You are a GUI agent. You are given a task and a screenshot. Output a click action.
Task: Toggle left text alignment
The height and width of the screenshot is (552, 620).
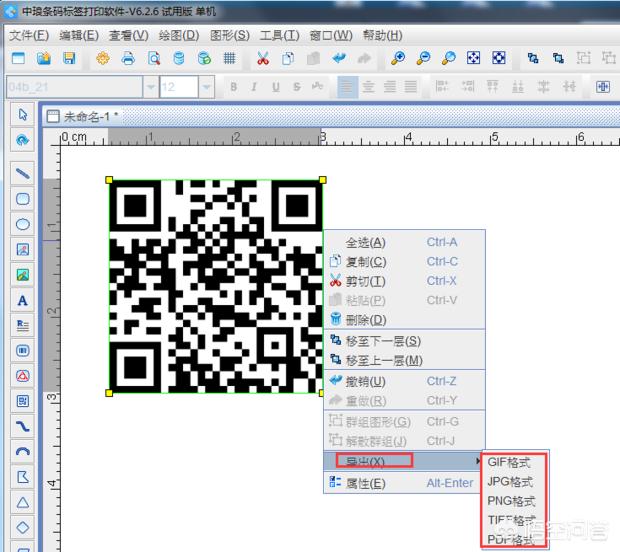point(348,87)
